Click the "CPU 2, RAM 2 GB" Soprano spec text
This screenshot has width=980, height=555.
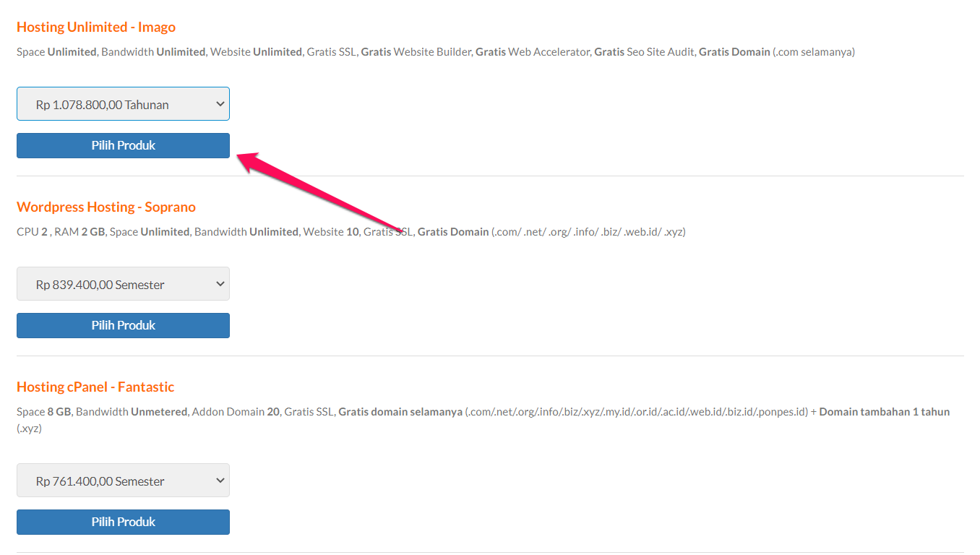coord(61,232)
